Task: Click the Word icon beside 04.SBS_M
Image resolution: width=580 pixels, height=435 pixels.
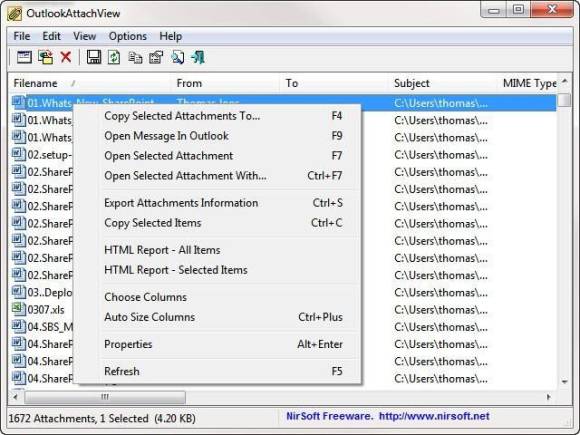Action: (x=18, y=326)
